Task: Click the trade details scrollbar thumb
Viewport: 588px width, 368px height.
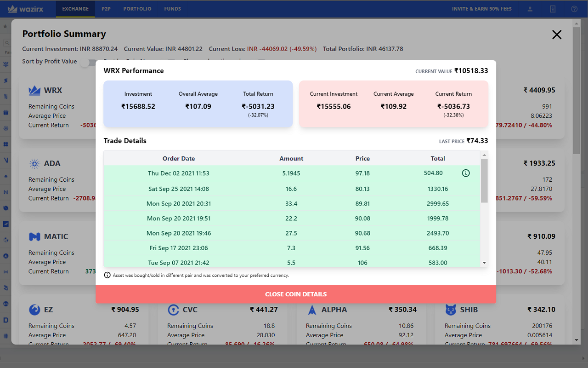Action: pyautogui.click(x=484, y=181)
